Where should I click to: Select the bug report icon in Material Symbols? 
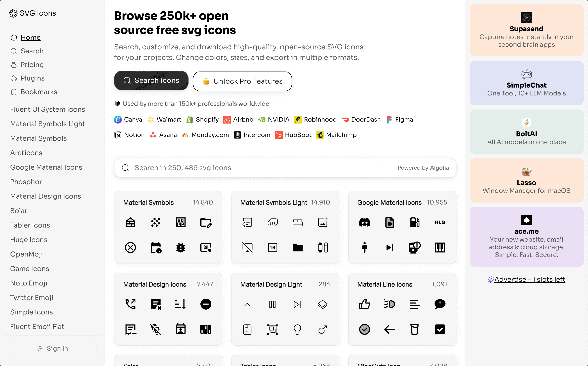[x=180, y=247]
